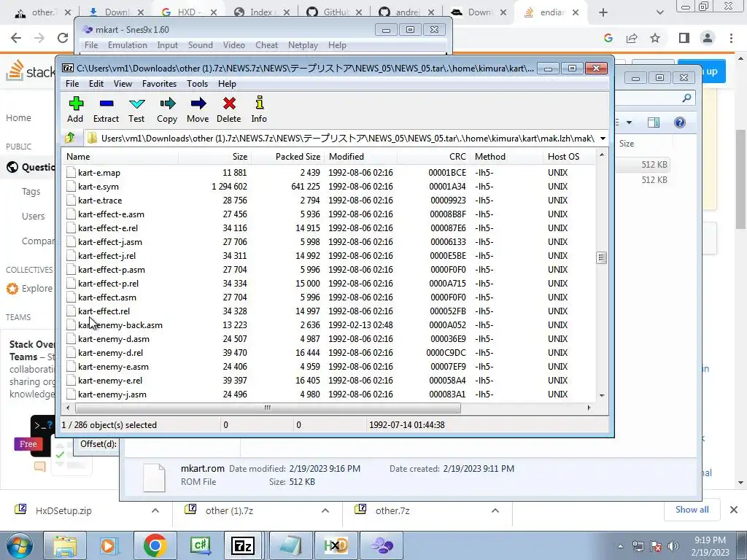Open the Windows Start menu
Image resolution: width=747 pixels, height=560 pixels.
coord(19,545)
